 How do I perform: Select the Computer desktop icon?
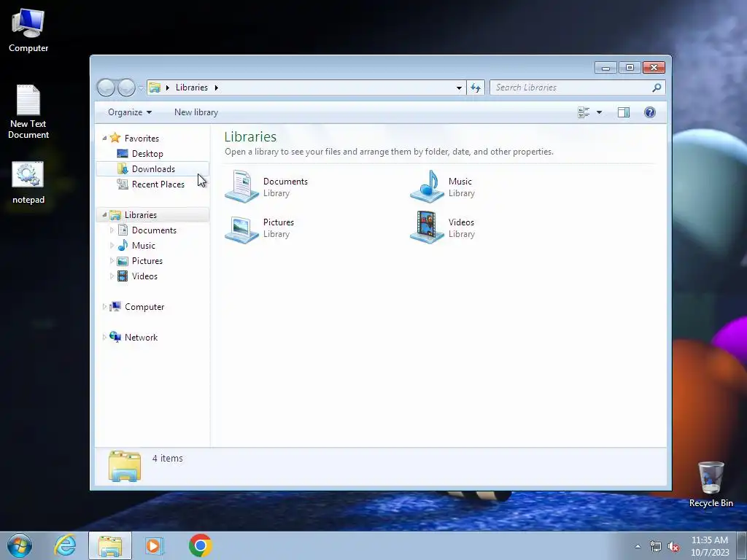tap(28, 31)
